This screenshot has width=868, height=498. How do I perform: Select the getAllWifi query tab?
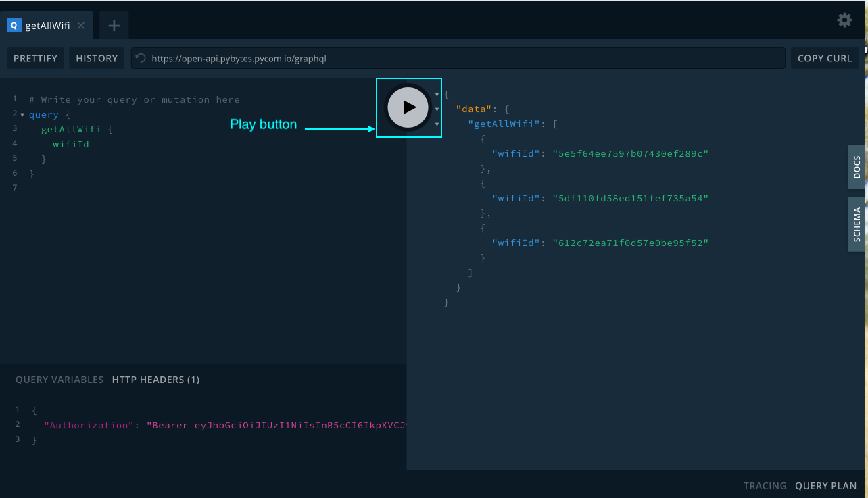point(46,26)
